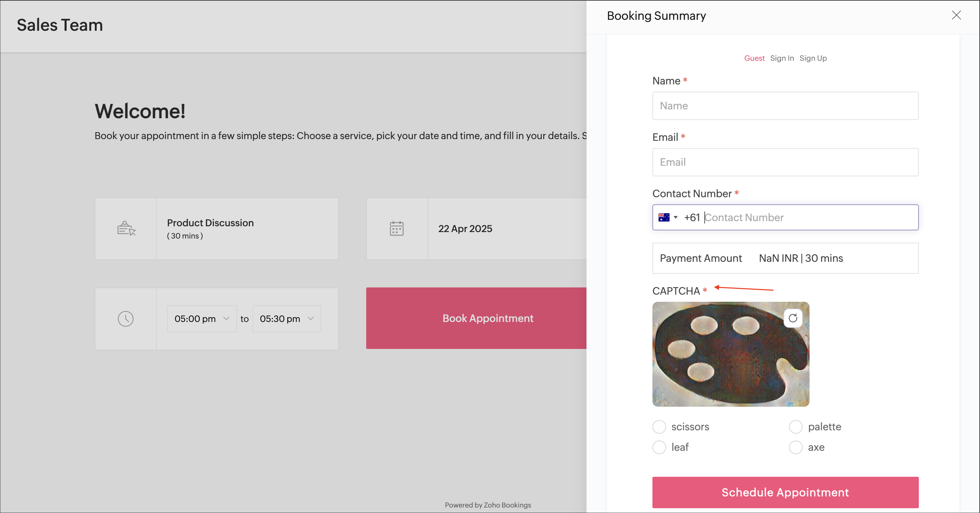Close the Booking Summary panel
Image resolution: width=980 pixels, height=513 pixels.
(x=956, y=15)
